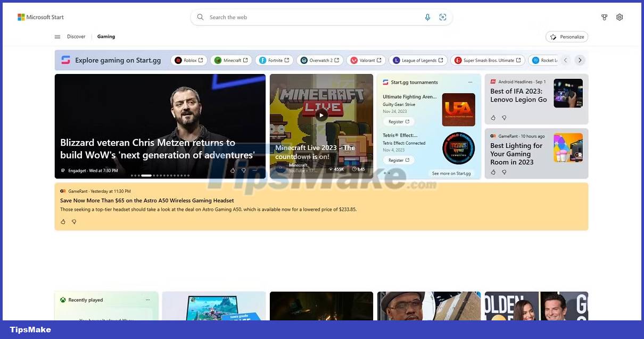Open the Overwatch 2 chip in the games bar
This screenshot has width=644, height=339.
(x=320, y=60)
